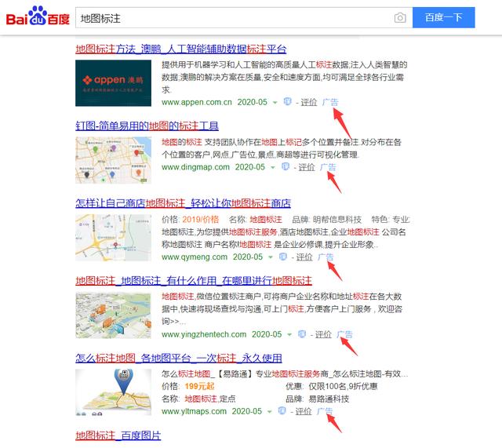Click 广告 label on www.yltmaps.com result
The height and width of the screenshot is (448, 502).
(x=325, y=411)
